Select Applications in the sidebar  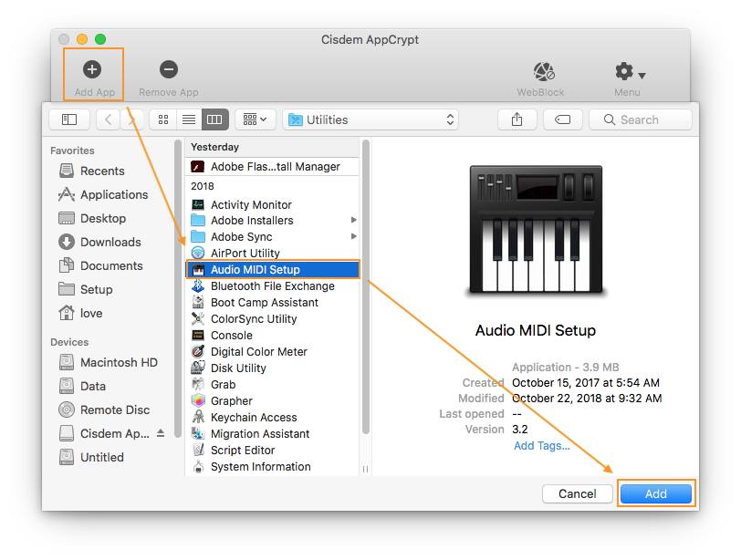click(x=103, y=194)
